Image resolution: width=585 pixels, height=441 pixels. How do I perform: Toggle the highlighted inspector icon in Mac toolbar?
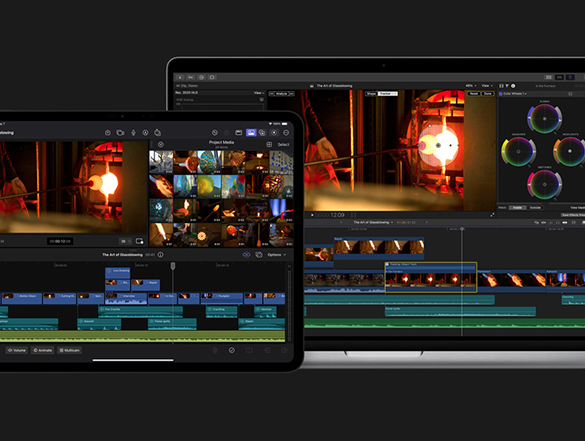(570, 77)
